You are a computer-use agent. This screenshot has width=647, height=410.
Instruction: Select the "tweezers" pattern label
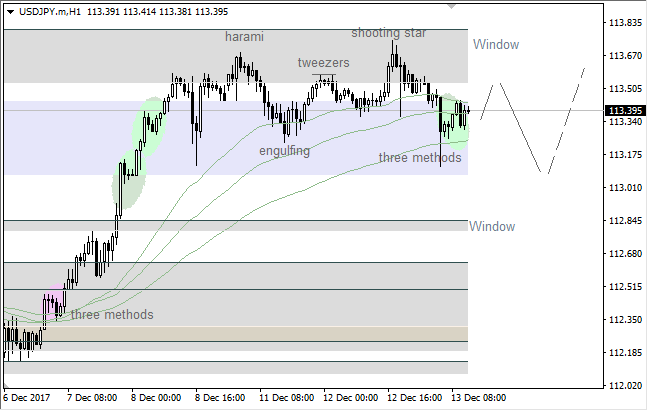coord(323,63)
